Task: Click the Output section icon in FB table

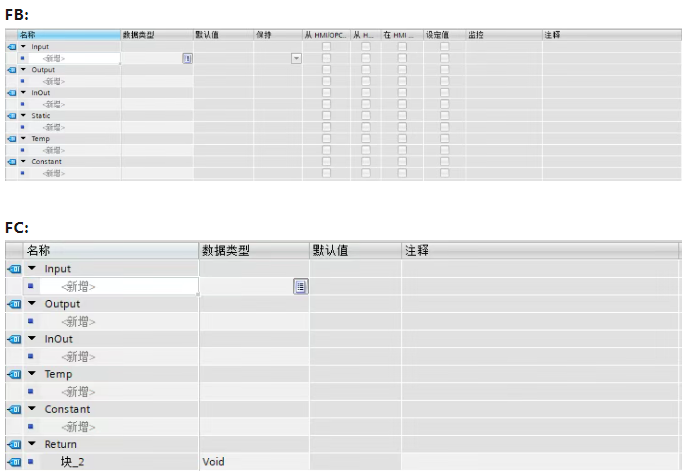Action: [12, 70]
